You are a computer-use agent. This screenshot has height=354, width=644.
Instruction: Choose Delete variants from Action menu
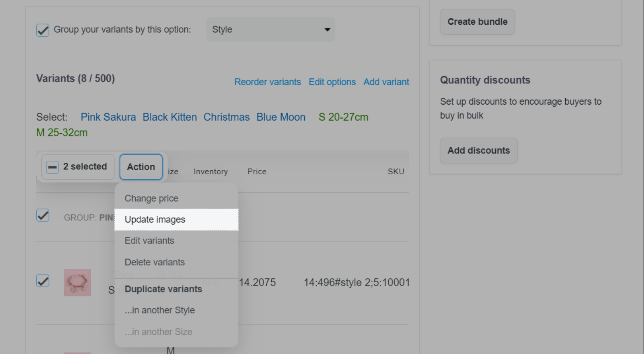point(176,262)
